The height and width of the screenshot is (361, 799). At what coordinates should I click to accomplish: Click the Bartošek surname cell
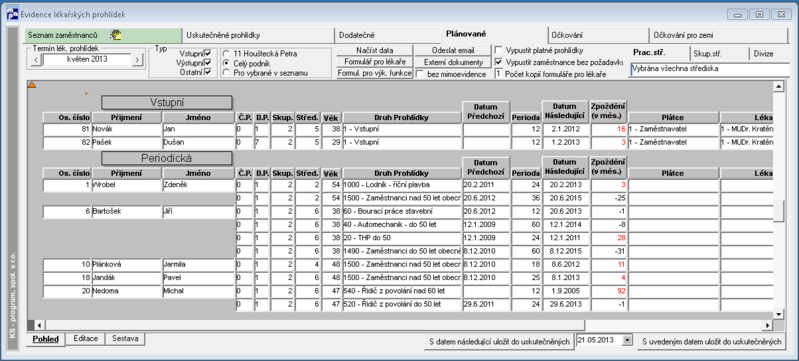click(x=126, y=212)
